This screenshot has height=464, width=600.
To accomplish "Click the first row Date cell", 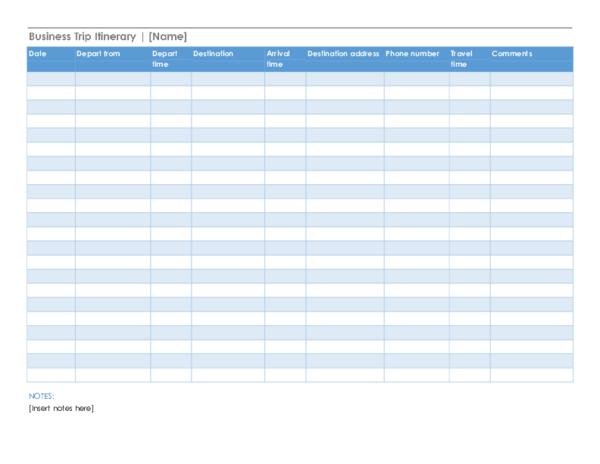I will [50, 78].
